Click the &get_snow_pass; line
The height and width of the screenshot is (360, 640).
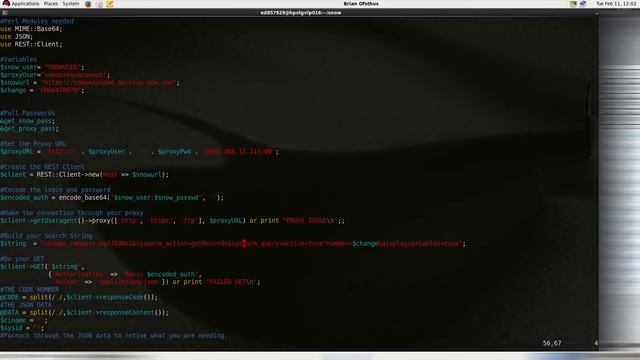pyautogui.click(x=27, y=121)
